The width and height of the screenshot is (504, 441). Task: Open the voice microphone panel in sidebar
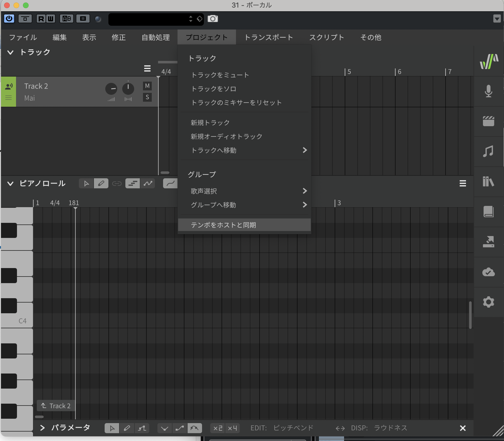click(x=488, y=91)
